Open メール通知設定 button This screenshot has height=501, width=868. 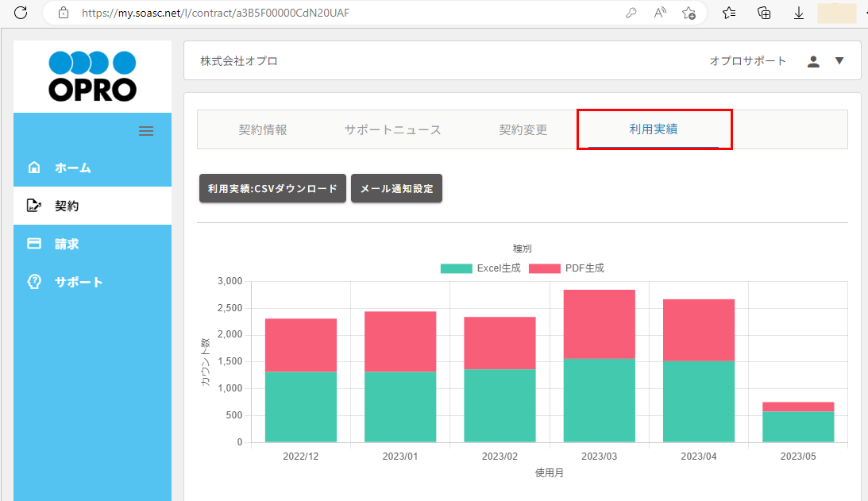click(x=396, y=189)
